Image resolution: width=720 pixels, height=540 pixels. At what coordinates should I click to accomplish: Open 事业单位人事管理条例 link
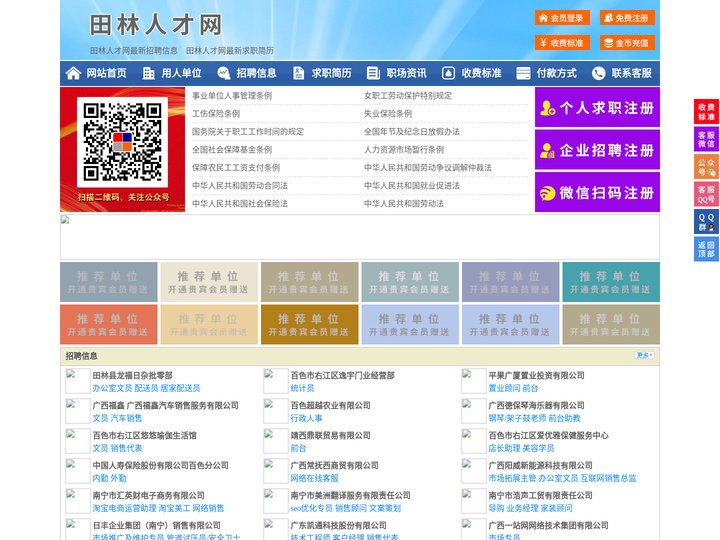[x=232, y=96]
